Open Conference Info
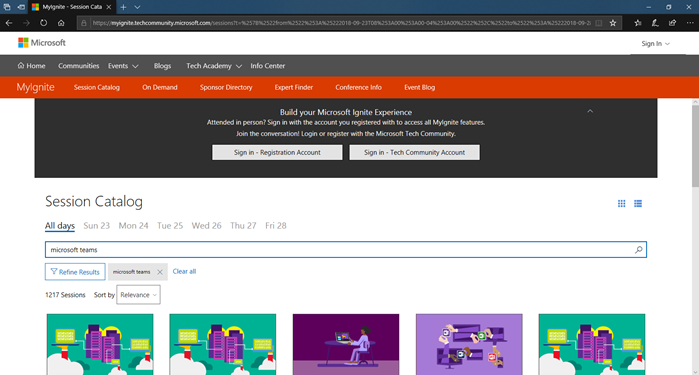The image size is (699, 375). [x=358, y=87]
